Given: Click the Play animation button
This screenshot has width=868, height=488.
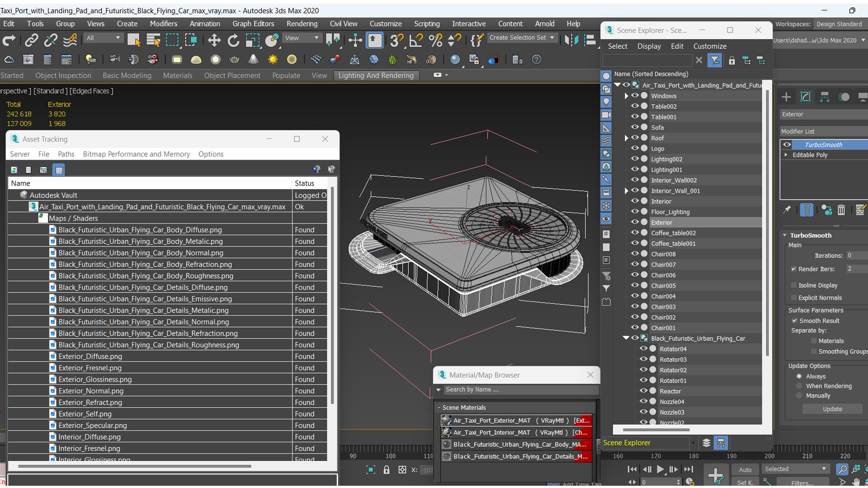Looking at the screenshot, I should click(660, 469).
